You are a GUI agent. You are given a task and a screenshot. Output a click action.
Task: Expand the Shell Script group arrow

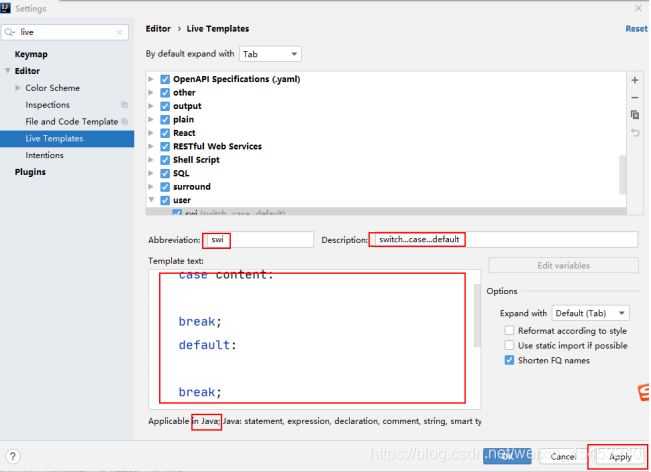152,160
